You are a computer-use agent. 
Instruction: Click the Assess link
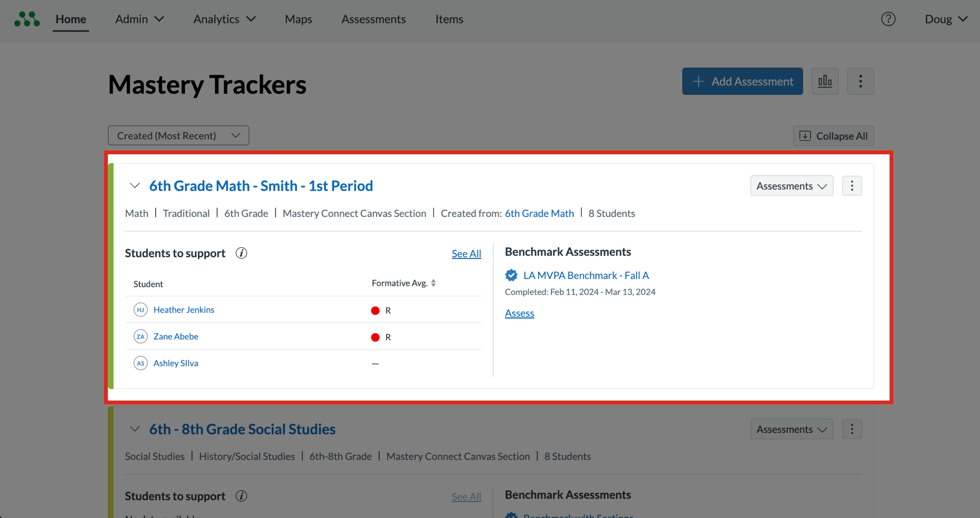(x=519, y=313)
